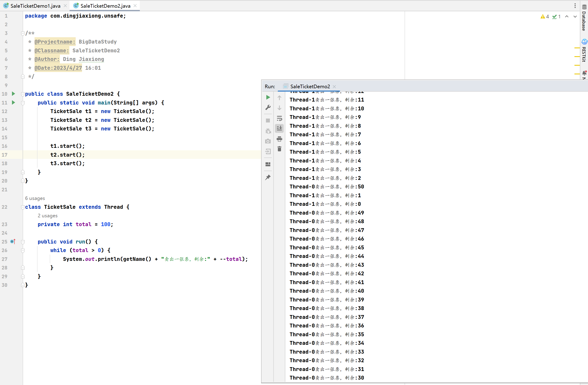Click the Print icon in the console toolbar
Image resolution: width=588 pixels, height=385 pixels.
pyautogui.click(x=279, y=139)
